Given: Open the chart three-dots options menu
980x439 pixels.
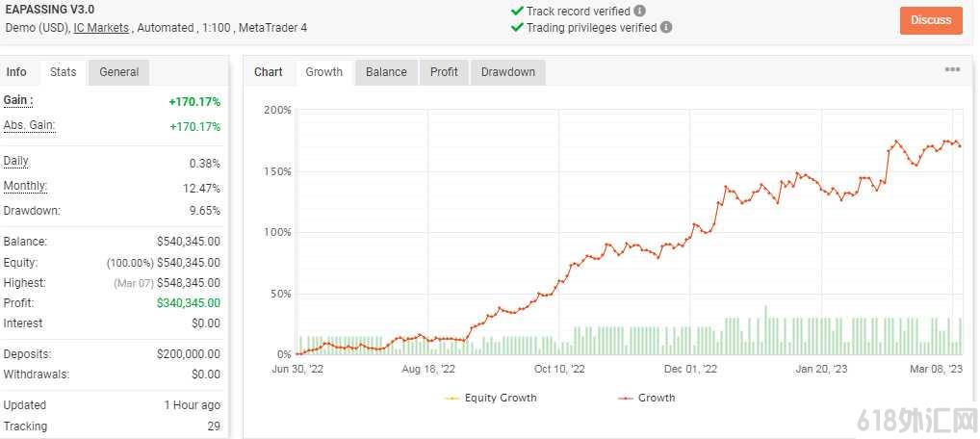Looking at the screenshot, I should tap(952, 69).
